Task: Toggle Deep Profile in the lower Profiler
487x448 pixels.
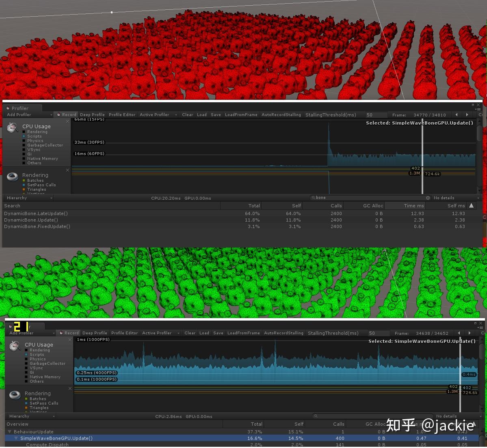Action: pos(95,333)
